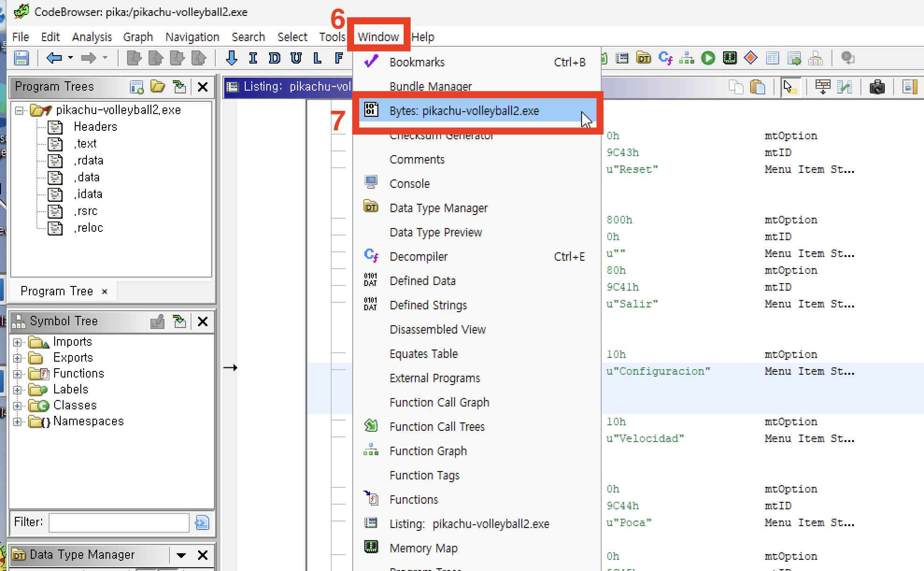Image resolution: width=924 pixels, height=571 pixels.
Task: Click the Symbol Tree Filter input field
Action: point(119,522)
